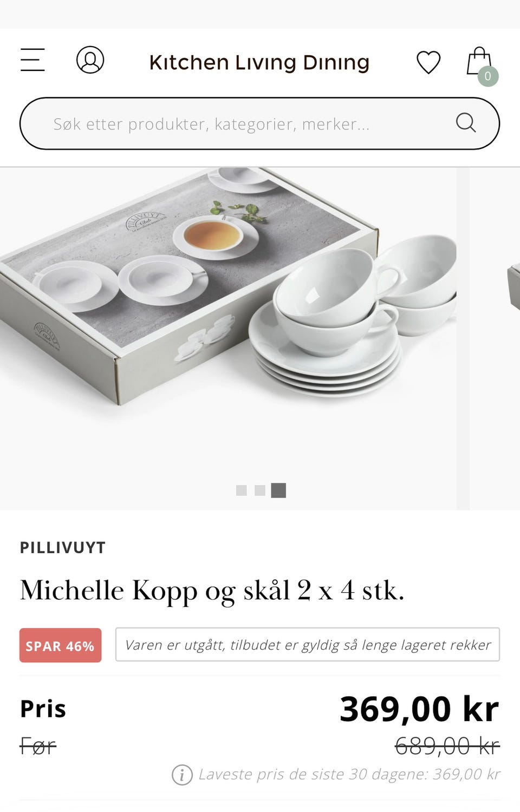Click the 'Varen er utgått' notice box
520x812 pixels.
(x=308, y=644)
